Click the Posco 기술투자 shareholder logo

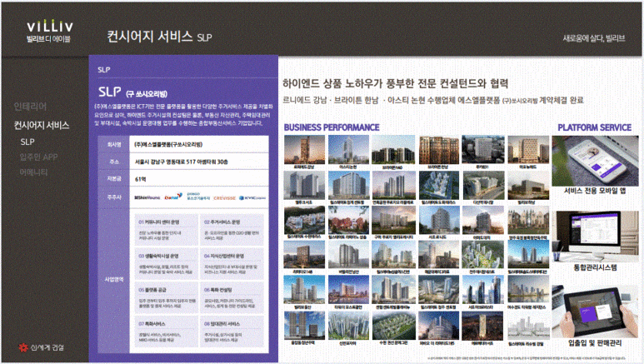pyautogui.click(x=198, y=197)
